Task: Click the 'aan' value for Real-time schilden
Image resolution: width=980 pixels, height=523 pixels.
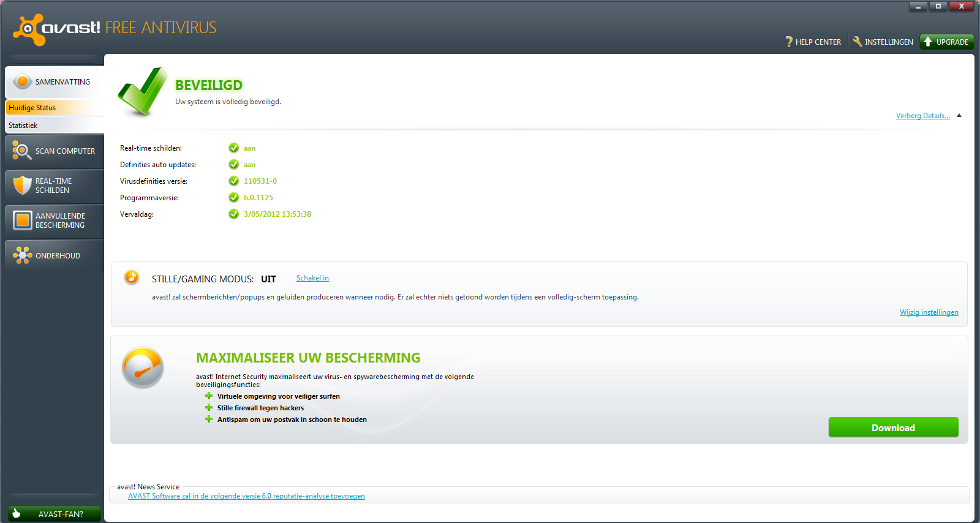Action: [x=249, y=148]
